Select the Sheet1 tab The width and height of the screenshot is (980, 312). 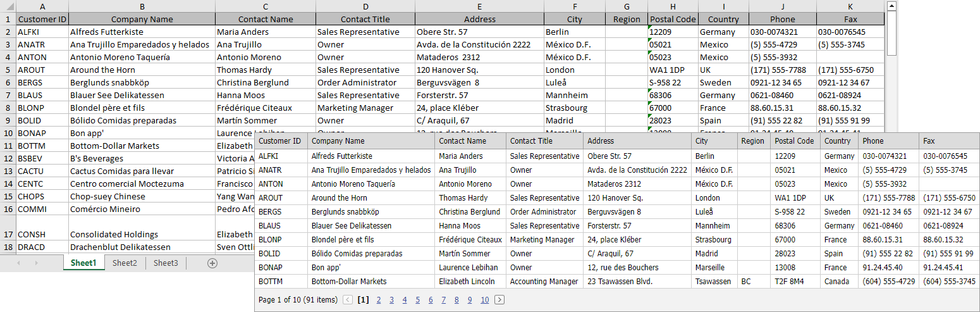click(x=83, y=263)
